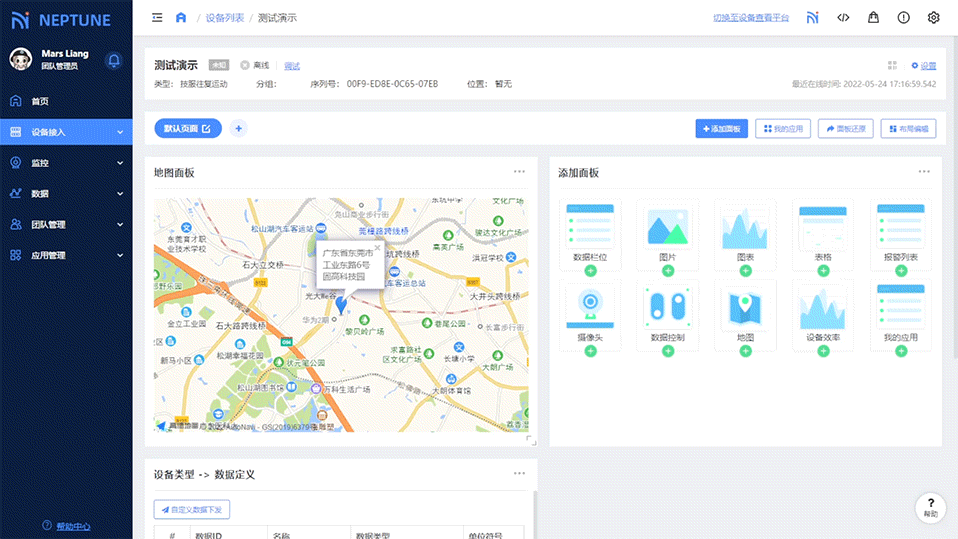This screenshot has height=539, width=958.
Task: Click the blue map location marker
Action: tap(341, 303)
